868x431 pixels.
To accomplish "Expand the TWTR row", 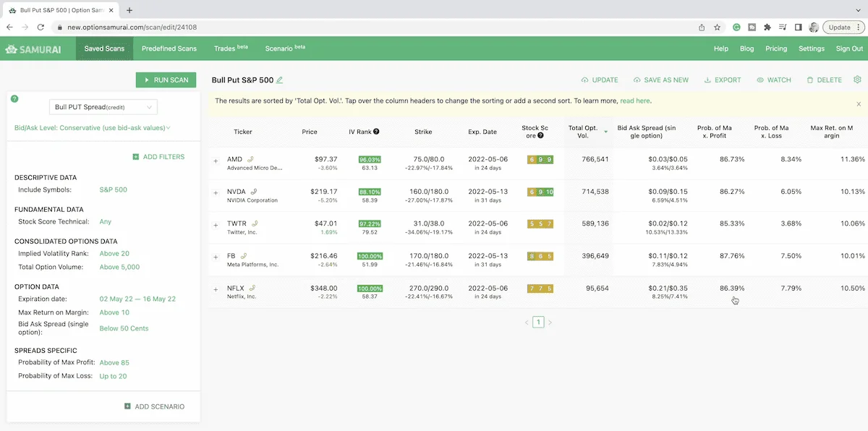I will (216, 225).
